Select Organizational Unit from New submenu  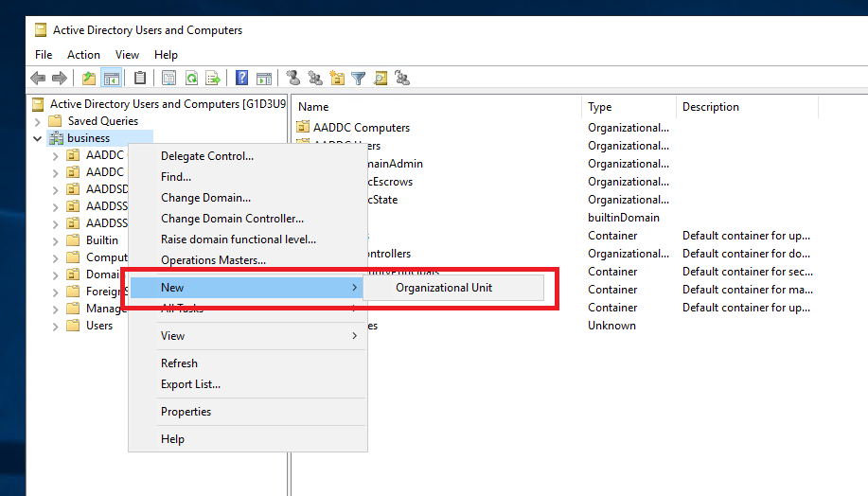coord(453,288)
